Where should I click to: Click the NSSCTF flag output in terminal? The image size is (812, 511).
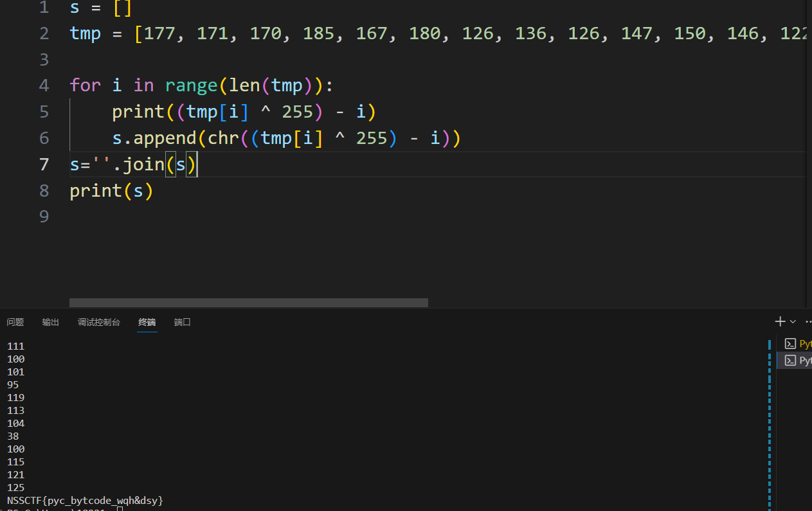pos(85,500)
